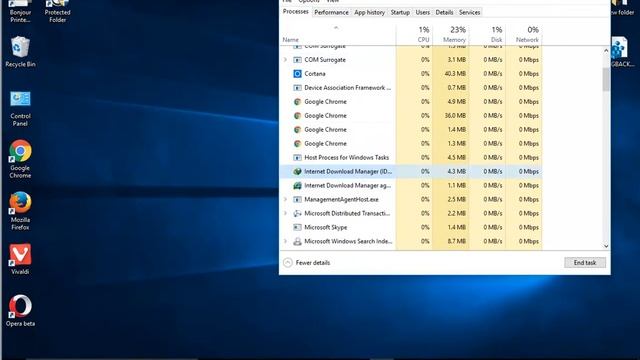Viewport: 640px width, 360px height.
Task: Expand the Microsoft Windows Search Indexer process
Action: (x=285, y=241)
